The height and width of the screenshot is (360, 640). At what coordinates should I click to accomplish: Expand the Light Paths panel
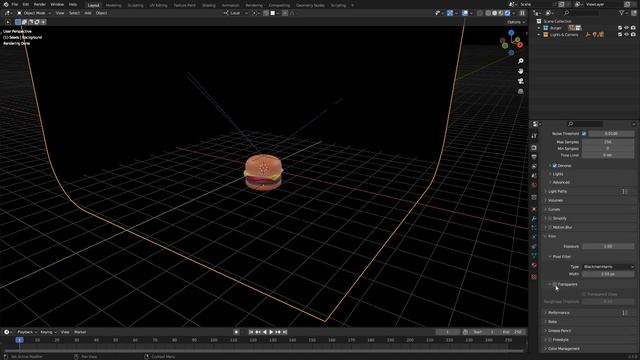(x=557, y=191)
